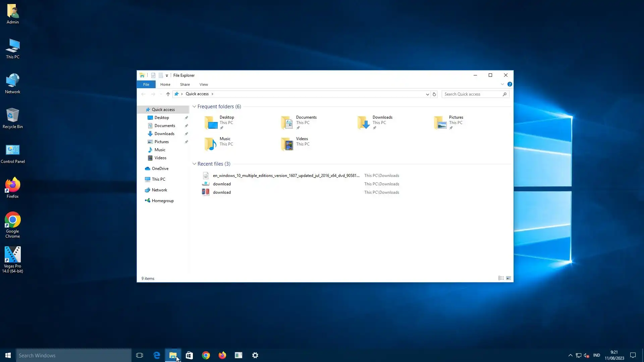This screenshot has width=644, height=362.
Task: Open Settings from the taskbar
Action: tap(255, 355)
